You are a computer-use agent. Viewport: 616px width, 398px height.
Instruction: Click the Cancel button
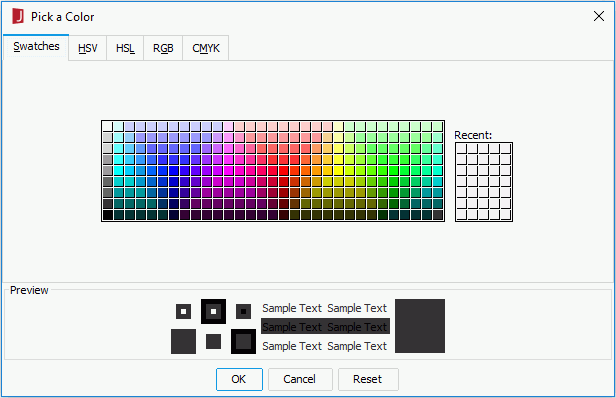click(x=300, y=379)
